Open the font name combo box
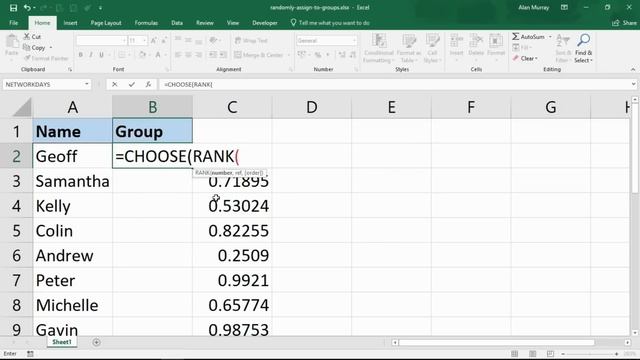Screen dimensions: 640x360 click(x=101, y=40)
